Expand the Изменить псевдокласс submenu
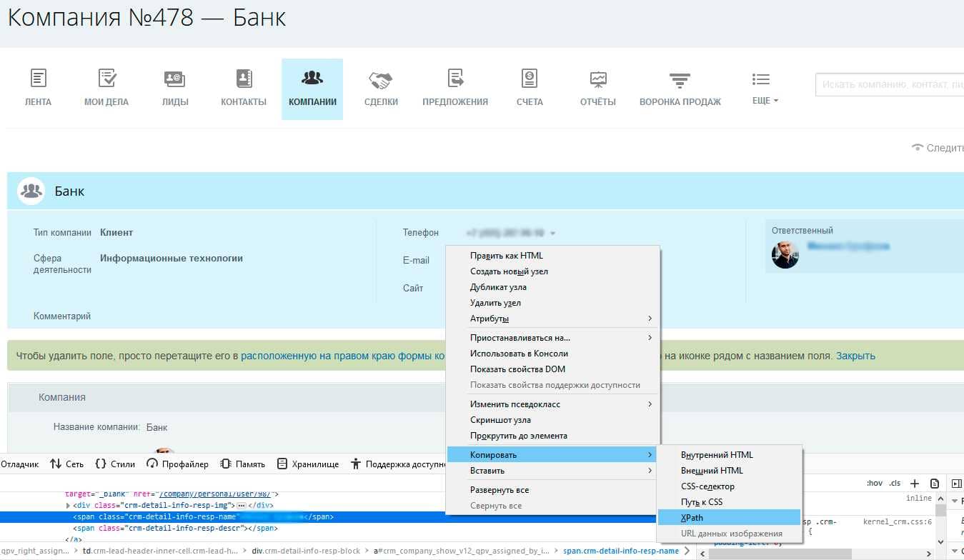Viewport: 964px width, 560px height. [x=553, y=404]
